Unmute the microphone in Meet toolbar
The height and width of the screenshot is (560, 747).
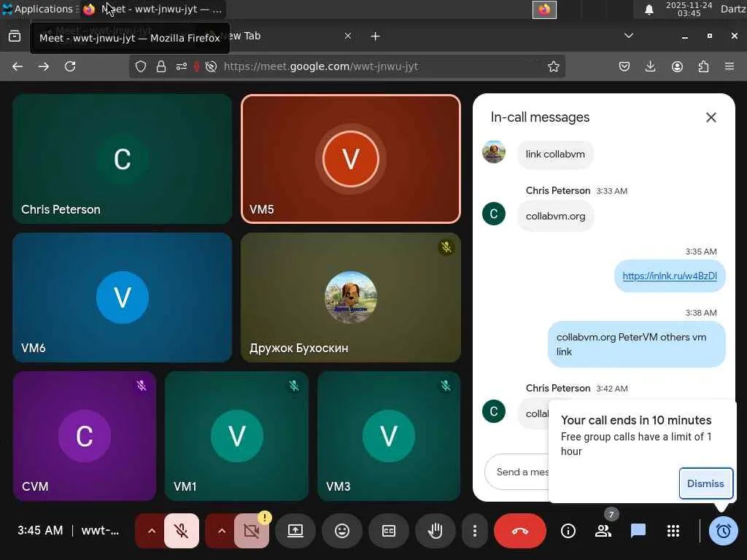182,531
